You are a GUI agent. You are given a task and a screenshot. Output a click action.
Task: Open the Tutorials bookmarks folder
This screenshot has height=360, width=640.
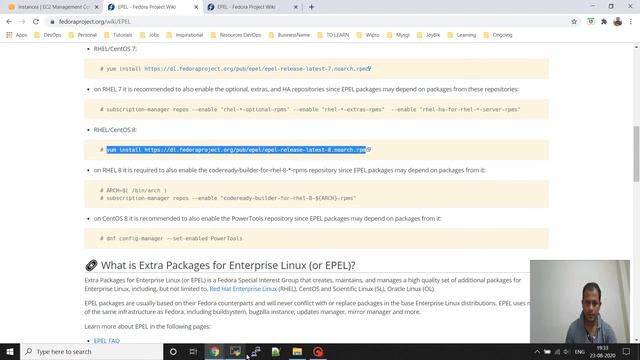[118, 35]
